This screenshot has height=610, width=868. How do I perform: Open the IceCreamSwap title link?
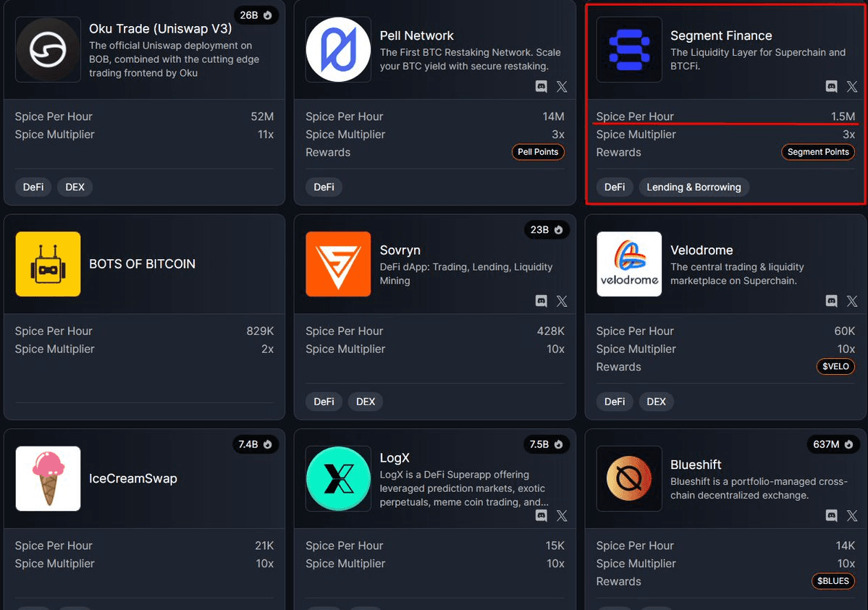click(132, 478)
